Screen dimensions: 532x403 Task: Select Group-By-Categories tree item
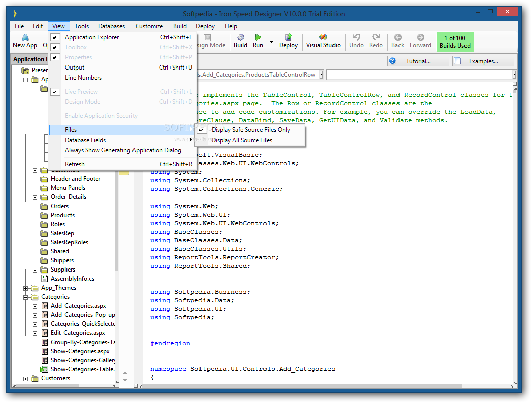coord(83,342)
